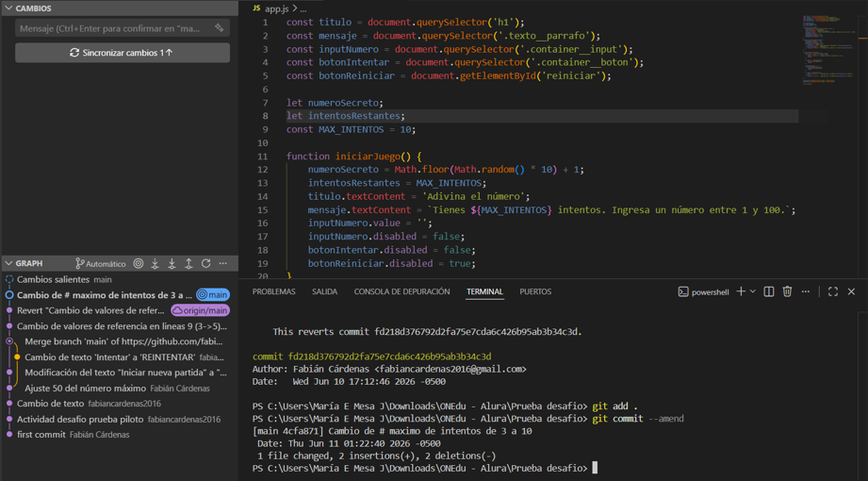
Task: Click 'titulo' constant on line 1
Action: coord(335,23)
